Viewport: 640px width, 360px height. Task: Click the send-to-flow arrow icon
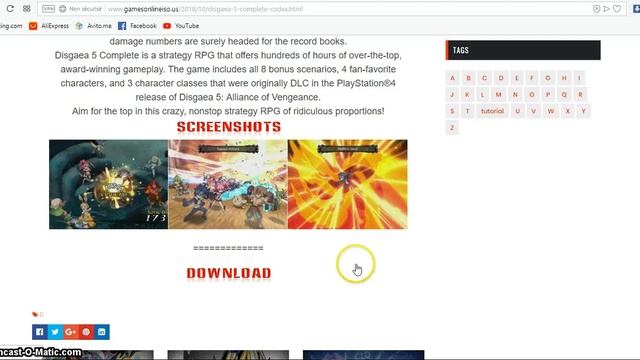pos(607,9)
